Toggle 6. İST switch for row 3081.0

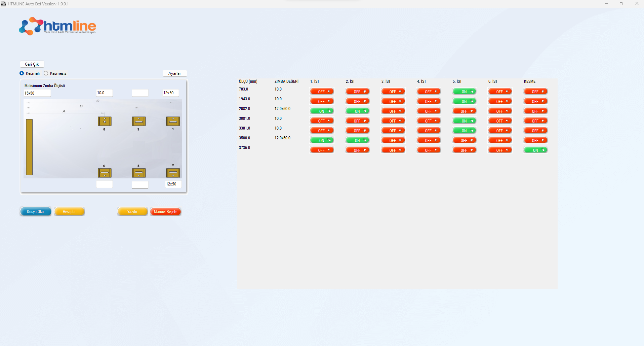tap(500, 121)
